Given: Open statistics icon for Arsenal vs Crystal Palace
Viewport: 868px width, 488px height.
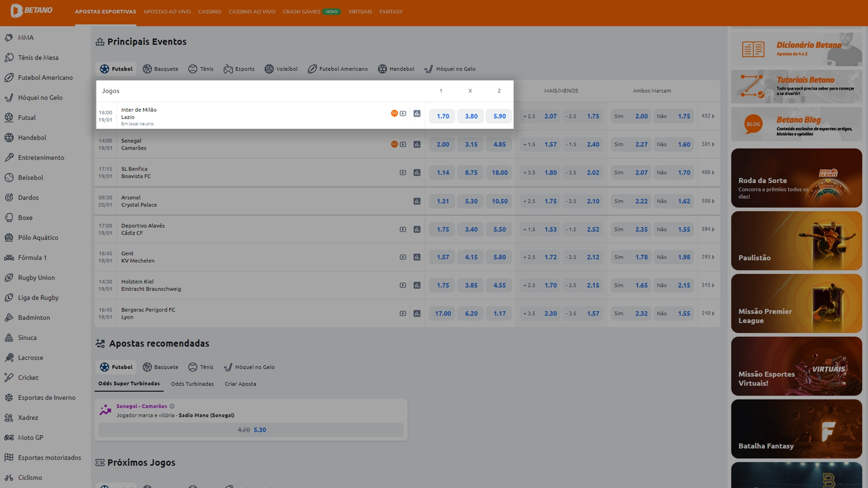Looking at the screenshot, I should (417, 201).
